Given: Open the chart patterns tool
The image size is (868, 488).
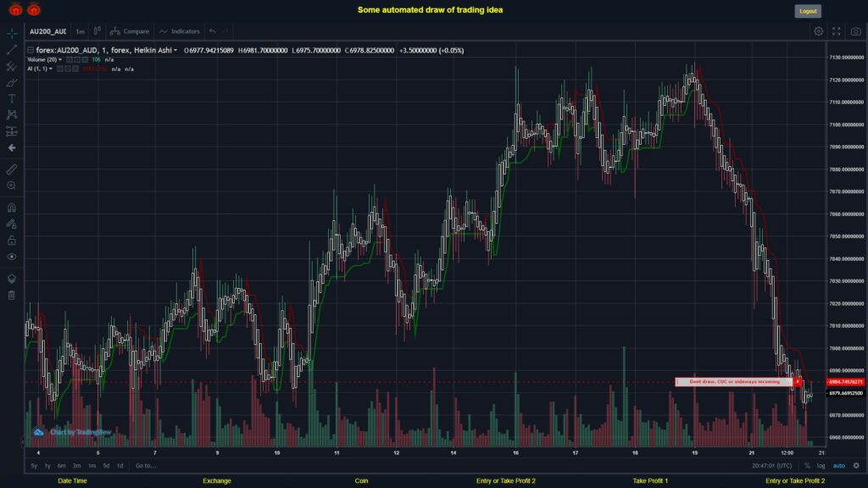Looking at the screenshot, I should click(x=12, y=114).
